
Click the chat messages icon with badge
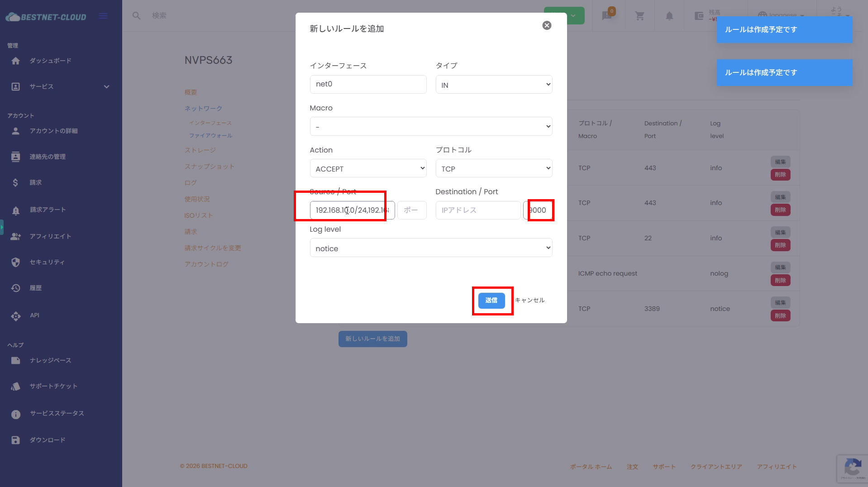pyautogui.click(x=607, y=16)
